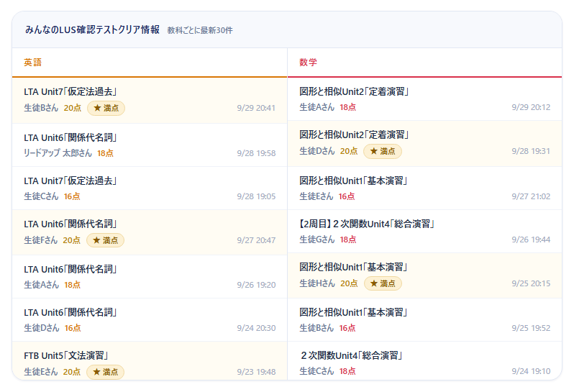574x392 pixels.
Task: Click 生徒Dさん name in the 数学 column
Action: point(317,151)
